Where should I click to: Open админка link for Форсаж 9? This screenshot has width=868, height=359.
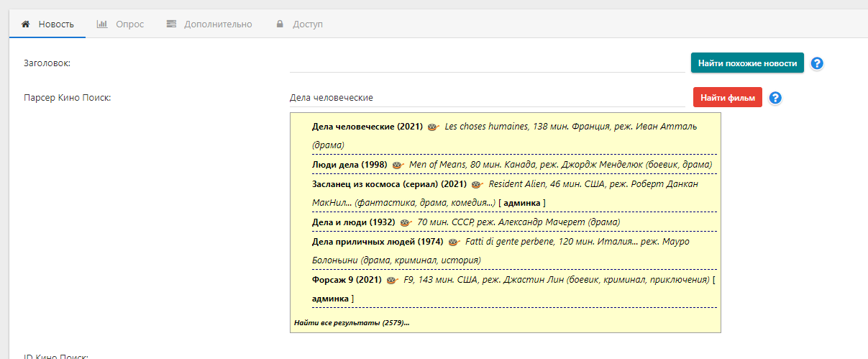click(331, 298)
